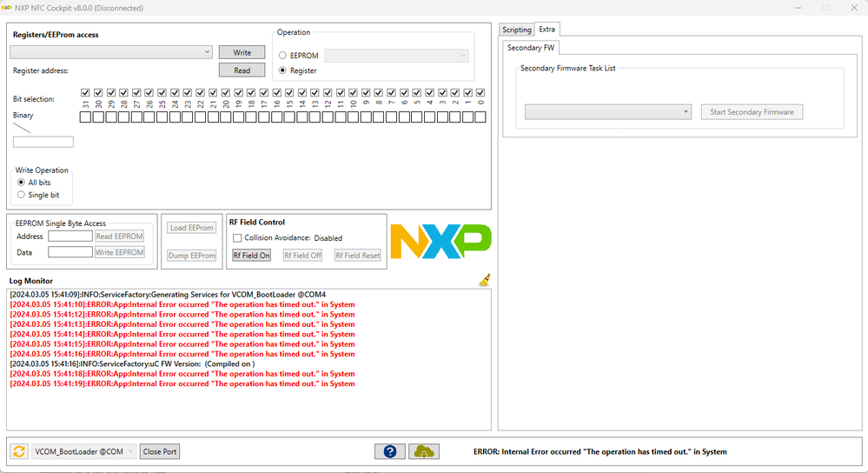The width and height of the screenshot is (868, 473).
Task: Choose All bits write operation
Action: pos(21,183)
